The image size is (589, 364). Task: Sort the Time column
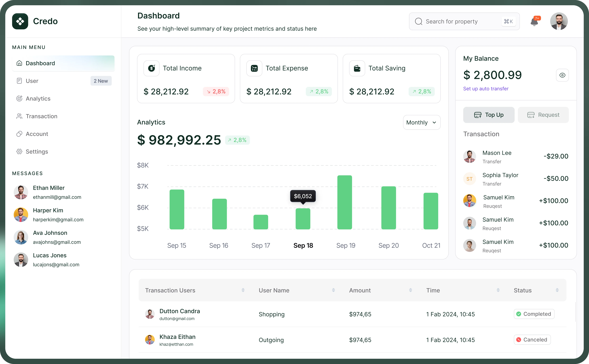tap(498, 290)
